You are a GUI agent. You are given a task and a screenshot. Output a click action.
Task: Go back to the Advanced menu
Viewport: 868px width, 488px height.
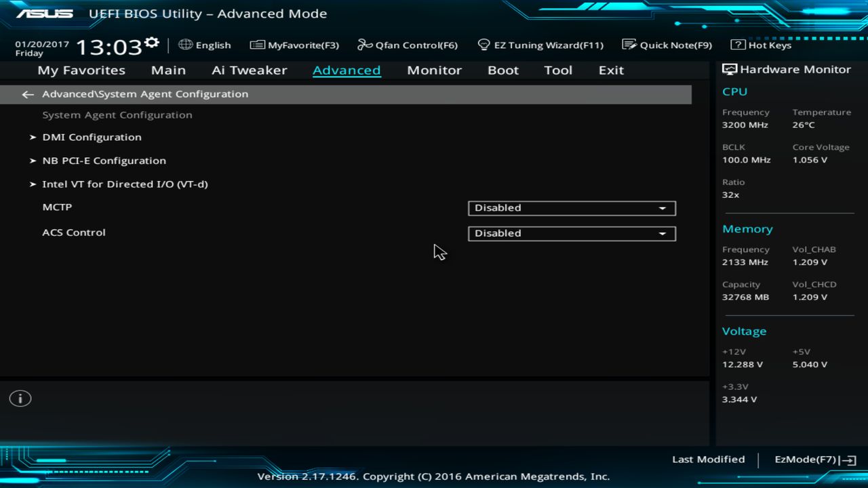click(27, 94)
